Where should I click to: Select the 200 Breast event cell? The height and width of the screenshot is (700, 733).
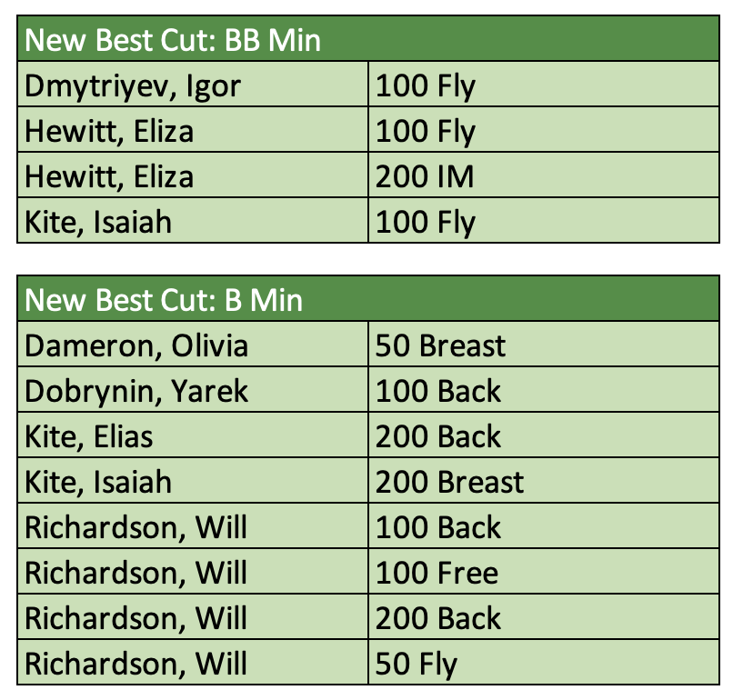tap(450, 482)
